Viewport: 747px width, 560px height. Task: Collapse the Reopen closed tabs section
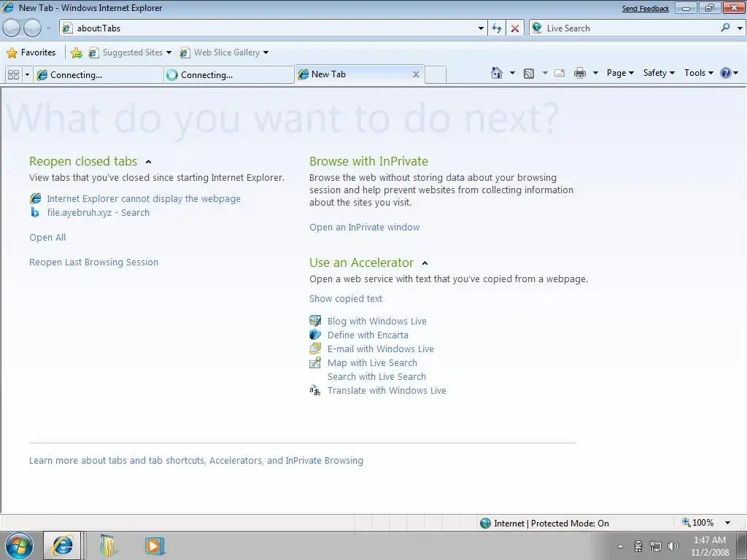[x=148, y=162]
